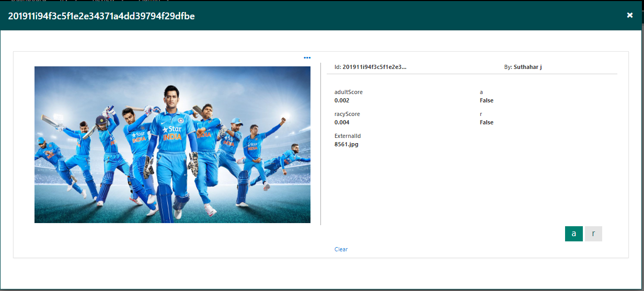Click the racyScore label
Screen dimensions: 644x291
347,114
